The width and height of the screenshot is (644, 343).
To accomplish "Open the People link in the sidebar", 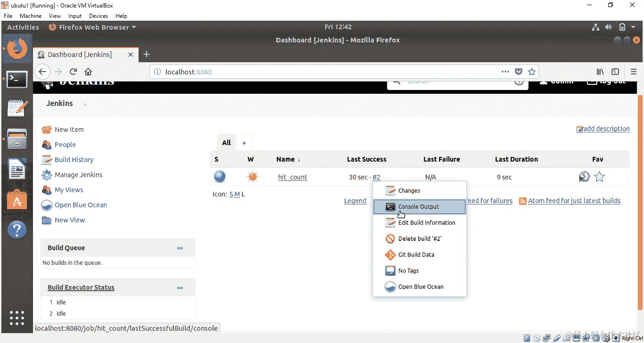I will tap(65, 145).
